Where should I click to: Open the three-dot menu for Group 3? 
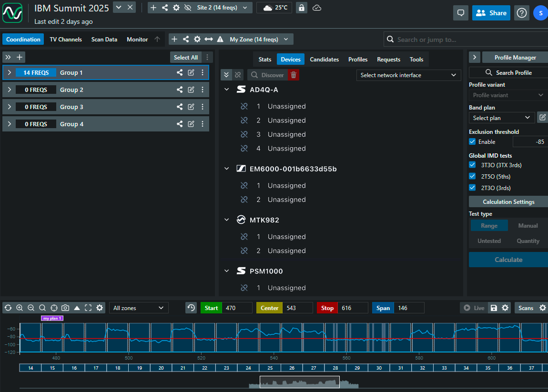(x=203, y=107)
